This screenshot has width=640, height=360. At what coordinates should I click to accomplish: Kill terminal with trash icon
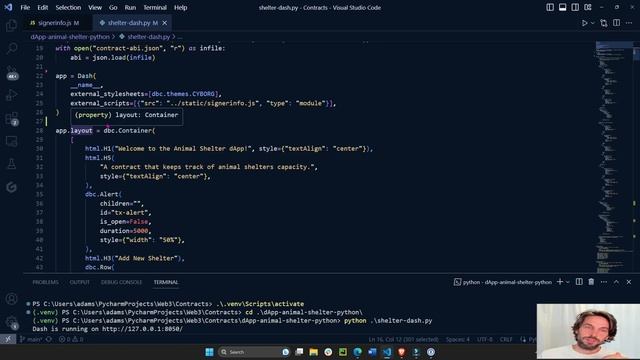(x=591, y=282)
